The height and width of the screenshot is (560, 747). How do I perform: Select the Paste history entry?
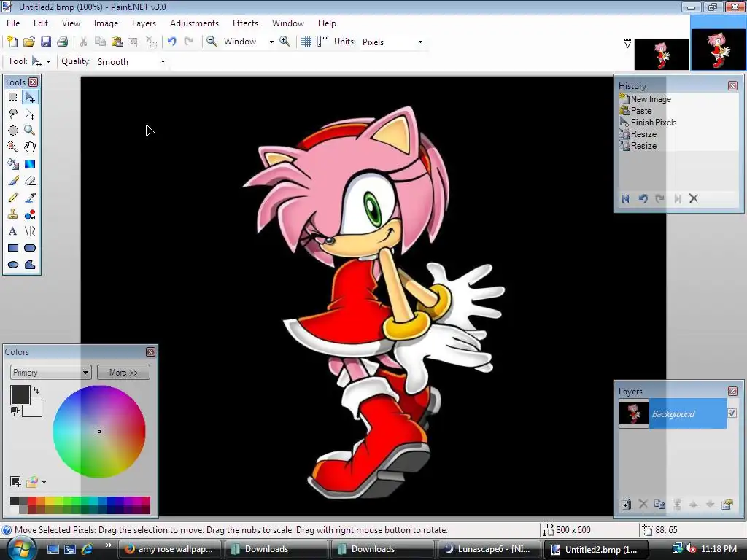click(641, 111)
